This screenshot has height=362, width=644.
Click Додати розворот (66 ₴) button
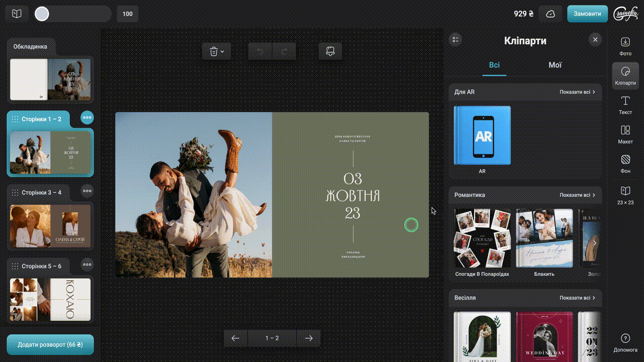[x=50, y=345]
